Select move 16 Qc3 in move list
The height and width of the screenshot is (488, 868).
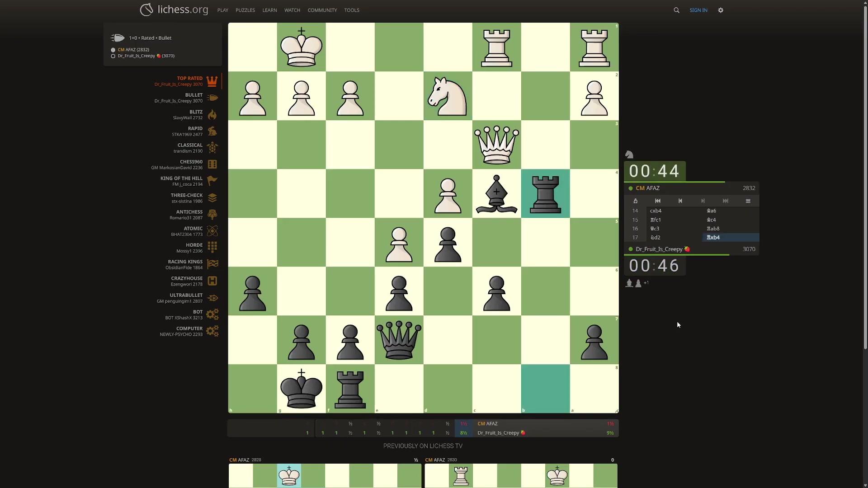(x=655, y=229)
